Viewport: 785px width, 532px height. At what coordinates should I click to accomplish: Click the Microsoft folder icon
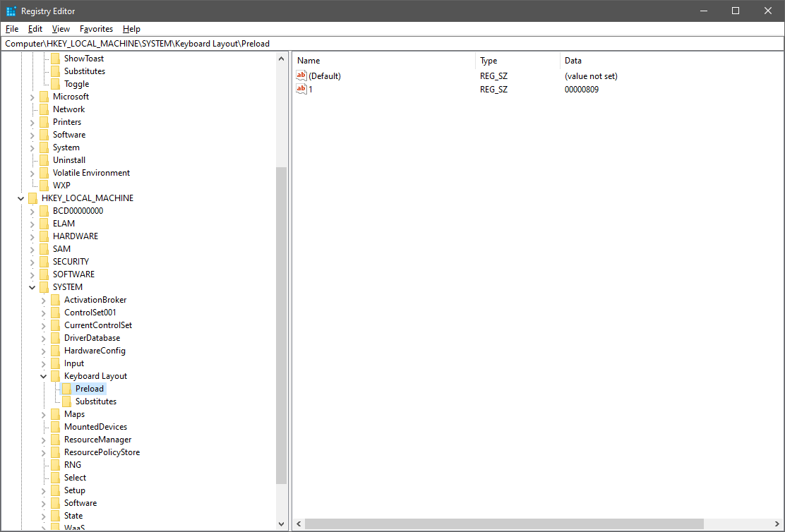[x=44, y=97]
